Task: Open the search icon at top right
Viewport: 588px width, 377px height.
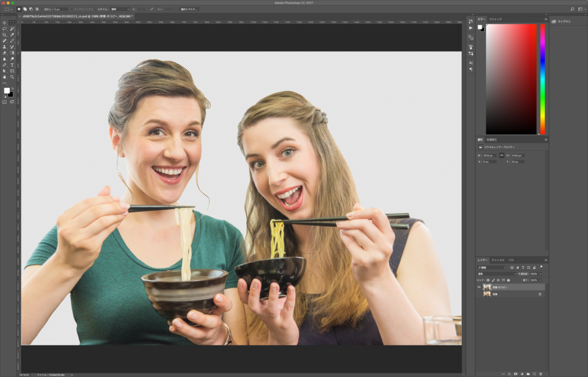Action: click(572, 9)
